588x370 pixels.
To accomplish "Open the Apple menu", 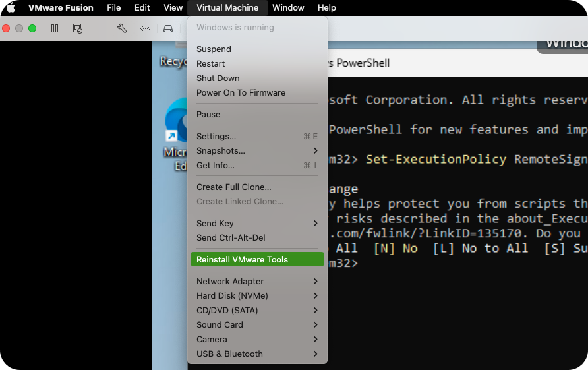I will (11, 7).
